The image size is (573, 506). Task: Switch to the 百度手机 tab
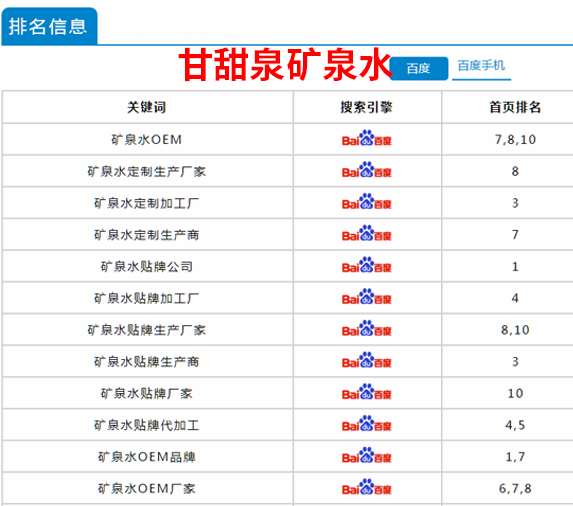click(x=481, y=66)
